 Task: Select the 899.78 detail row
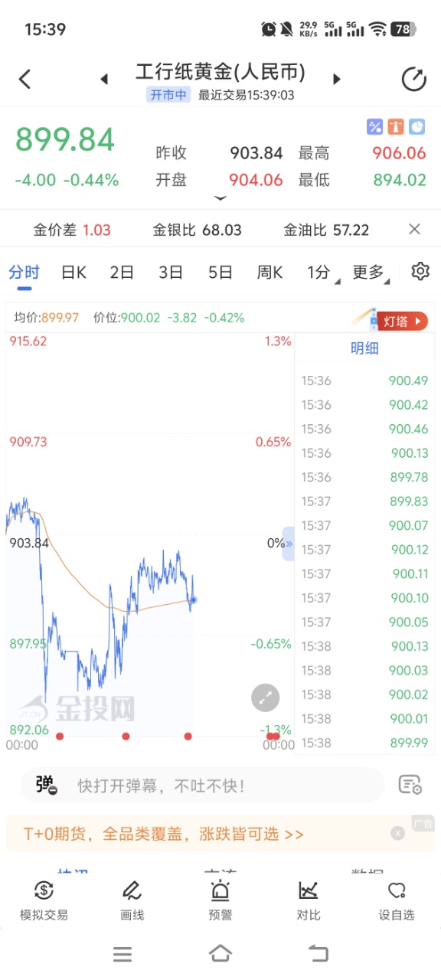[x=364, y=477]
